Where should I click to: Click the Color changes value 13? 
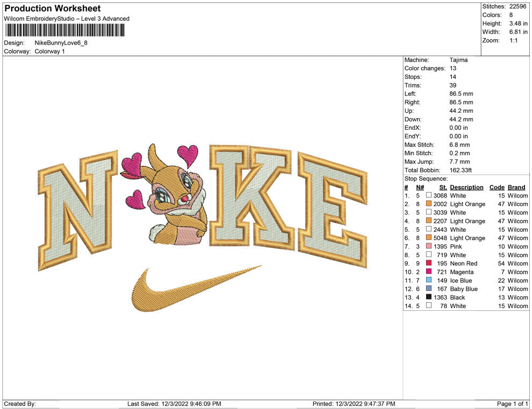click(x=453, y=69)
